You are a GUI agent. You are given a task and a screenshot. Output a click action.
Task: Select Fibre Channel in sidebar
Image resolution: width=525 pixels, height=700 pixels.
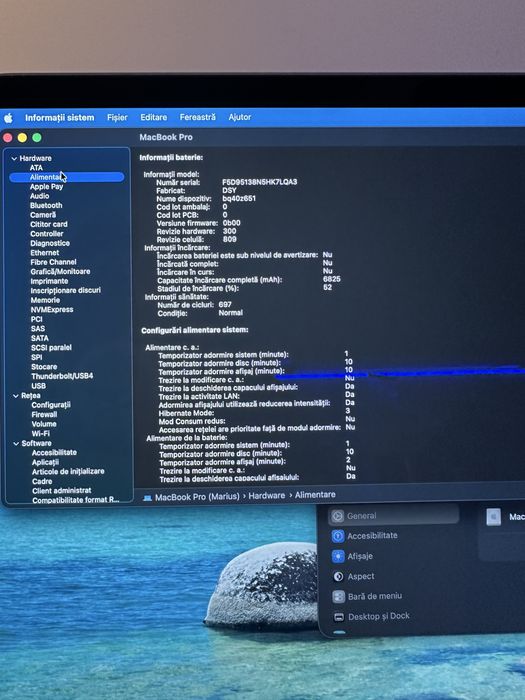tap(53, 262)
